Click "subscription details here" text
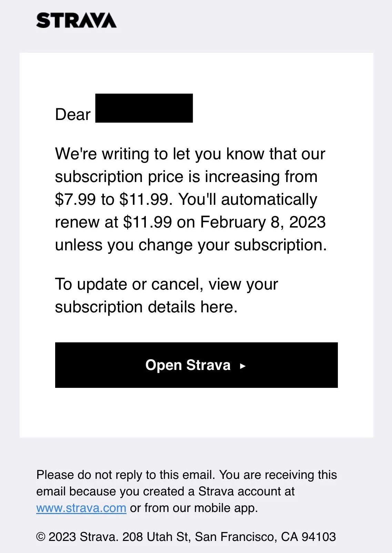 coord(146,307)
